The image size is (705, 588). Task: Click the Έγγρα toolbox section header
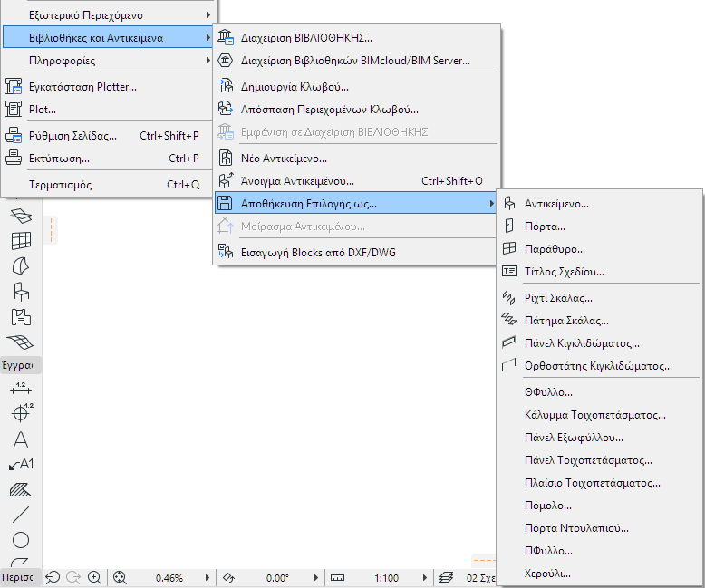pyautogui.click(x=21, y=365)
